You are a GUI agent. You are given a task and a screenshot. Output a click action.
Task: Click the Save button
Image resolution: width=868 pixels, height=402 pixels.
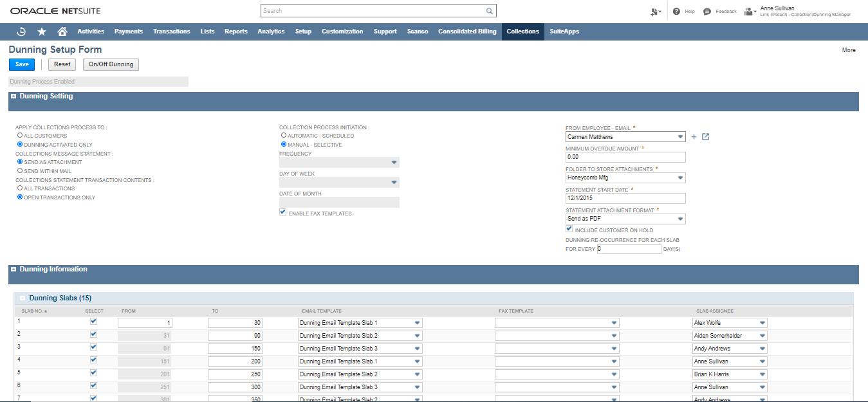(22, 64)
